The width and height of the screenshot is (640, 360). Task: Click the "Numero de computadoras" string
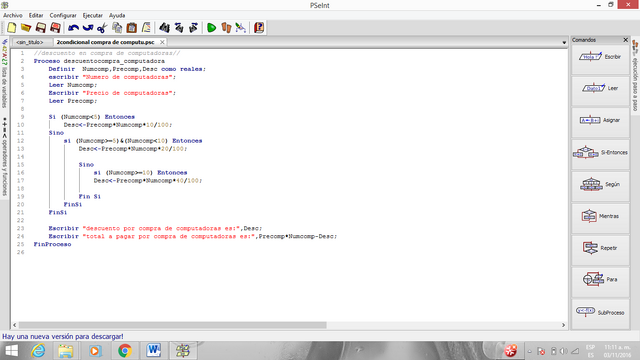(127, 77)
